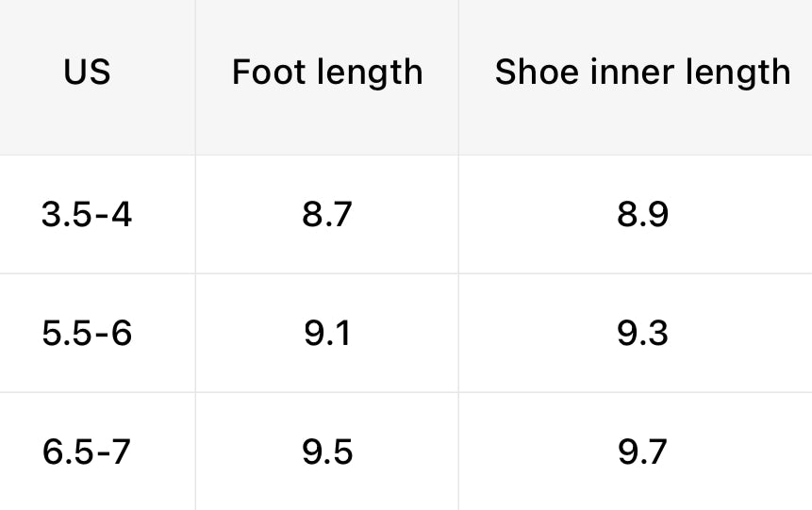Click the Shoe inner length column header

642,73
